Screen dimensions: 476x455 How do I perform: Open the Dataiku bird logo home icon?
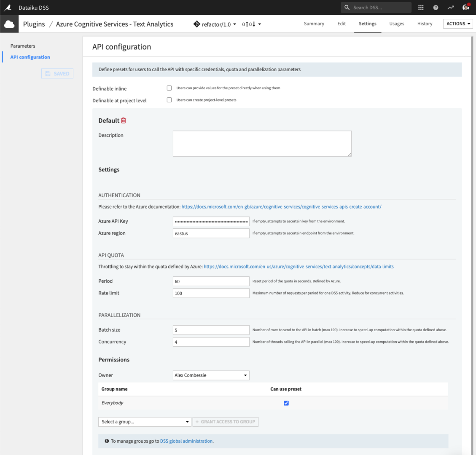(8, 7)
